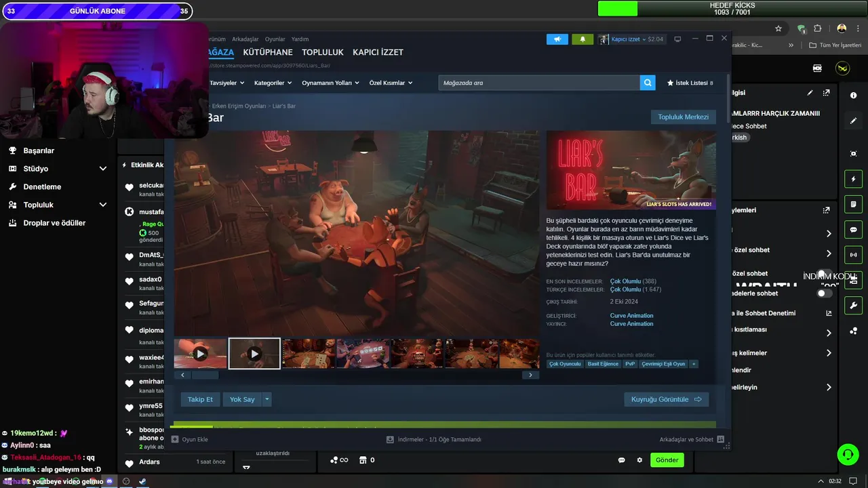Expand the Stüdyo sidebar section
Image resolution: width=868 pixels, height=488 pixels.
pos(103,168)
